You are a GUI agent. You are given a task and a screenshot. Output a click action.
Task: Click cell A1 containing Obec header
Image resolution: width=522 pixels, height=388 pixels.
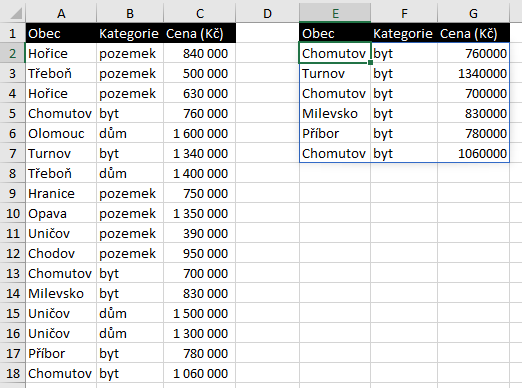61,33
